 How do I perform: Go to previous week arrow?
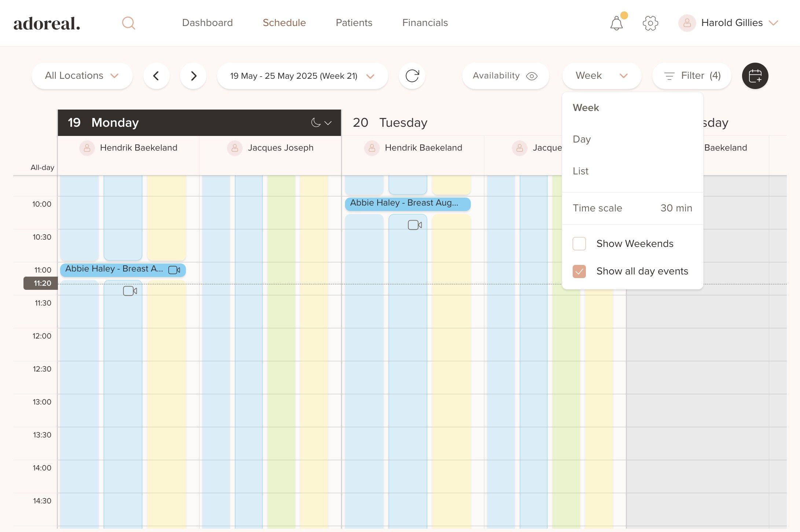click(x=156, y=76)
